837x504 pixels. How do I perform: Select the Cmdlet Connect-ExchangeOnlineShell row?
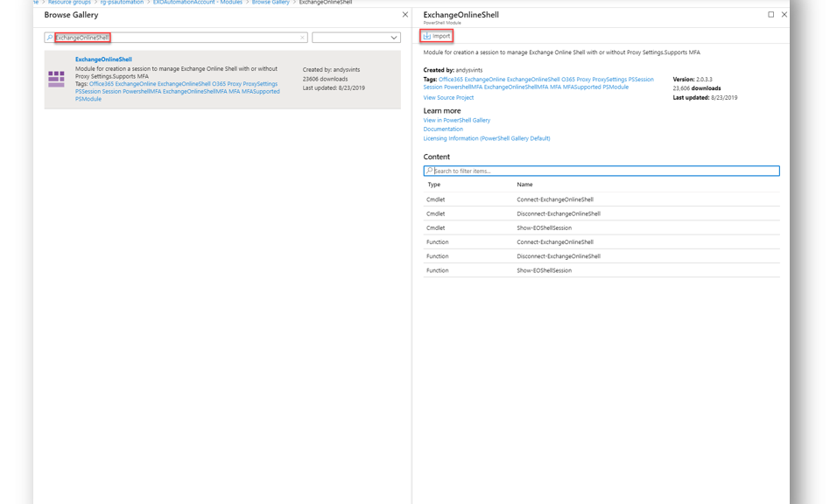(601, 199)
